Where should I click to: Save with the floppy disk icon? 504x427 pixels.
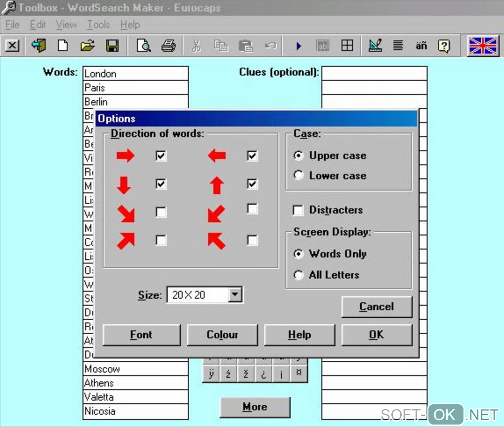(x=112, y=45)
